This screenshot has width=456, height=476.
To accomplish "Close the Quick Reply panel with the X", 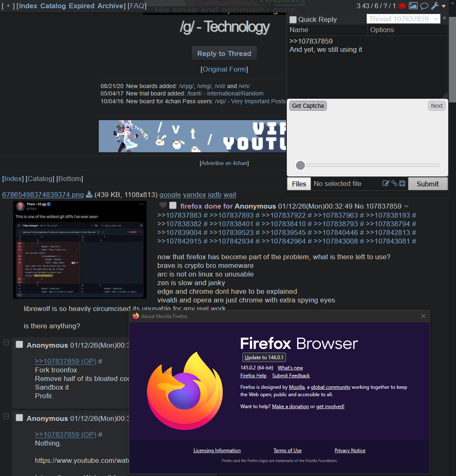I will pos(444,18).
